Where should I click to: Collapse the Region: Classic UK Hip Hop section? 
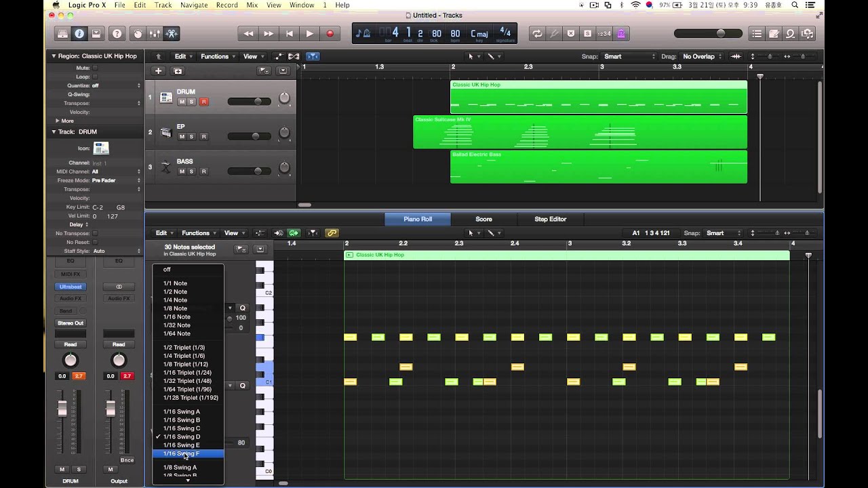[x=54, y=56]
